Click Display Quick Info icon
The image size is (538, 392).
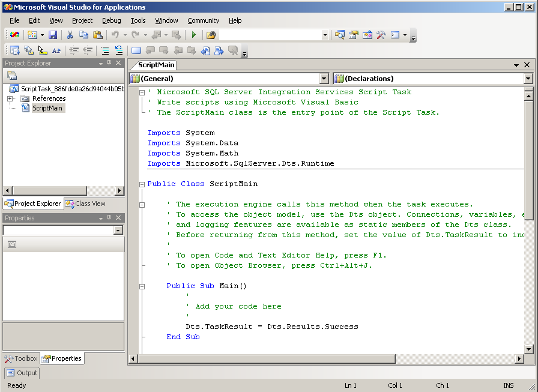[42, 51]
